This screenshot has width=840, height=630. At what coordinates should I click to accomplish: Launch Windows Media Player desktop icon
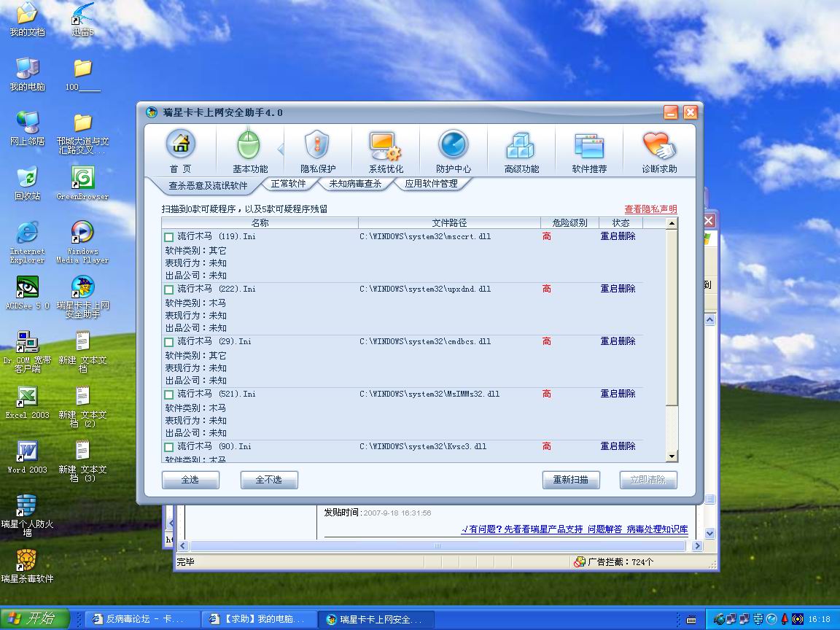click(82, 242)
